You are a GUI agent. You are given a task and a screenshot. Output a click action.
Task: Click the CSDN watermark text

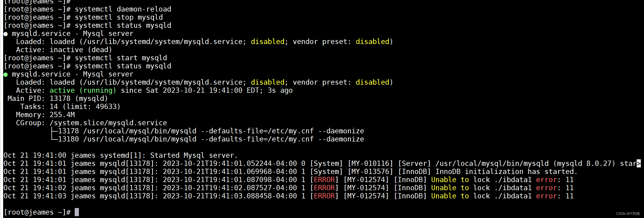[x=628, y=214]
